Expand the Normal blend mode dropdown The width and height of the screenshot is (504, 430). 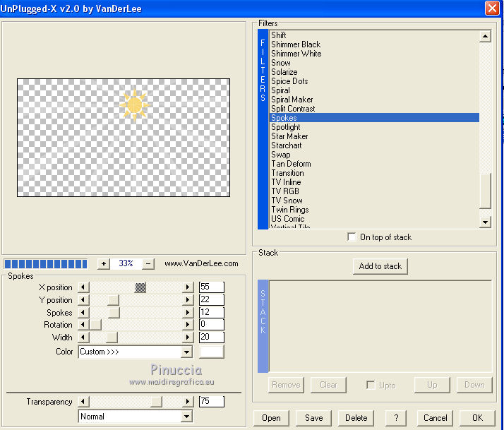click(x=186, y=417)
